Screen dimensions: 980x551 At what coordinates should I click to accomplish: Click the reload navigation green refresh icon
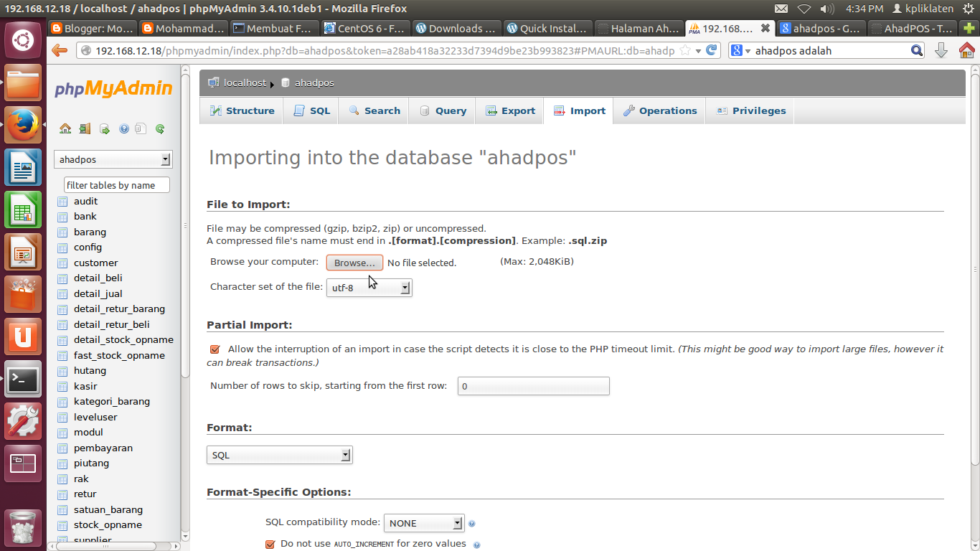(159, 128)
